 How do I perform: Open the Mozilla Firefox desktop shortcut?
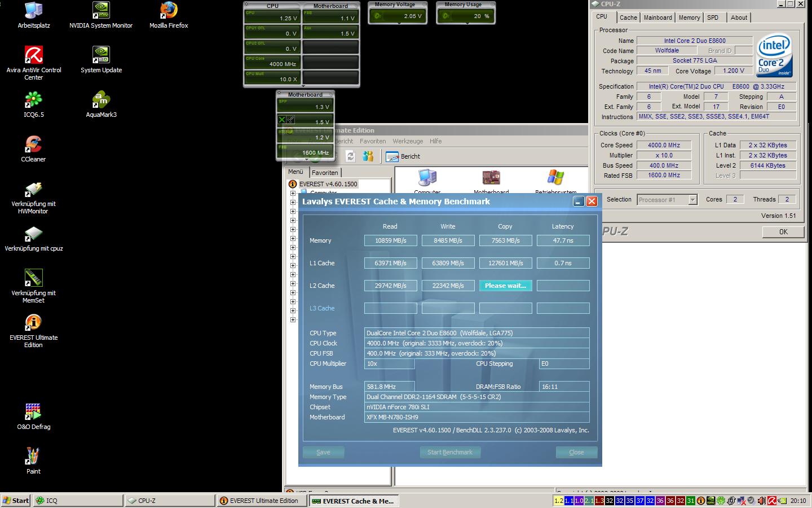tap(169, 15)
